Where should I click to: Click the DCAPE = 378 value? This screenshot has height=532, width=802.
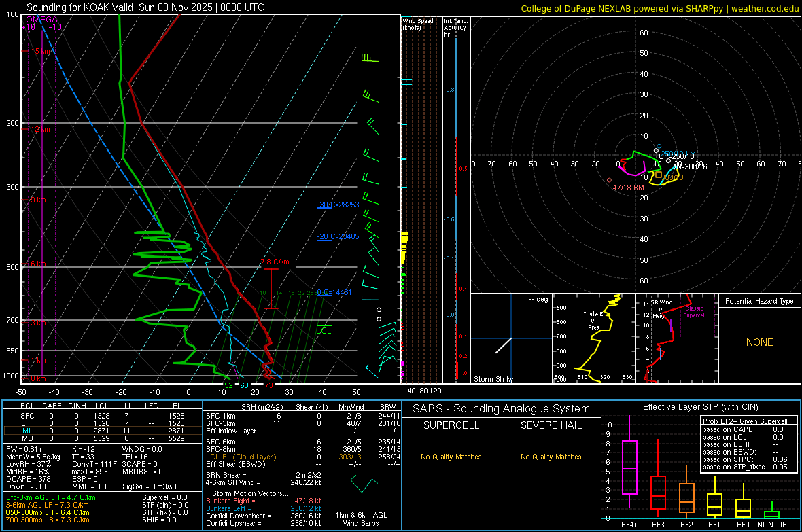tap(28, 479)
